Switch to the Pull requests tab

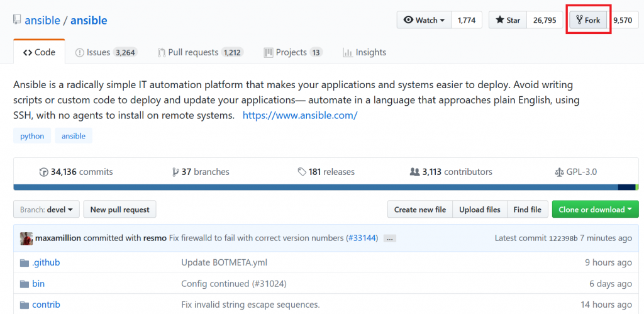pyautogui.click(x=201, y=53)
